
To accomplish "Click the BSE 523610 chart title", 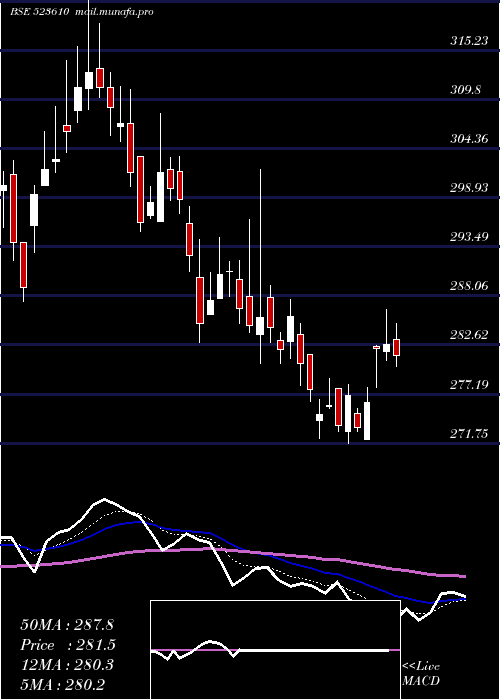I will [x=39, y=12].
